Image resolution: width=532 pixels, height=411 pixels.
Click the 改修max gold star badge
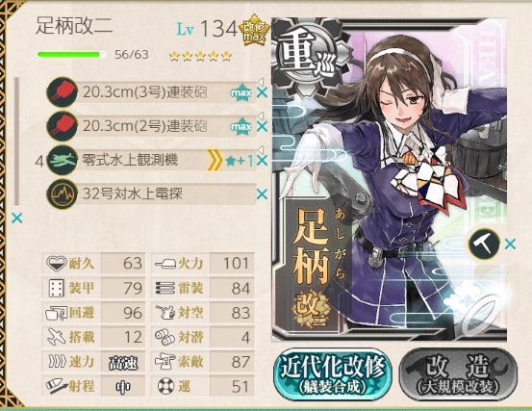tap(254, 31)
